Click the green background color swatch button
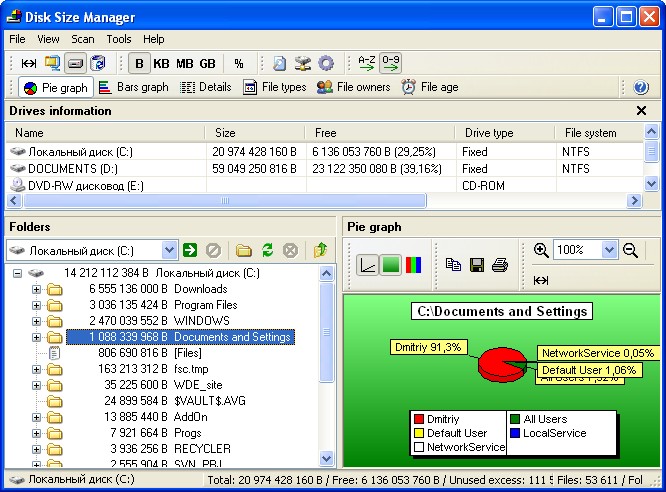The image size is (666, 492). tap(391, 265)
